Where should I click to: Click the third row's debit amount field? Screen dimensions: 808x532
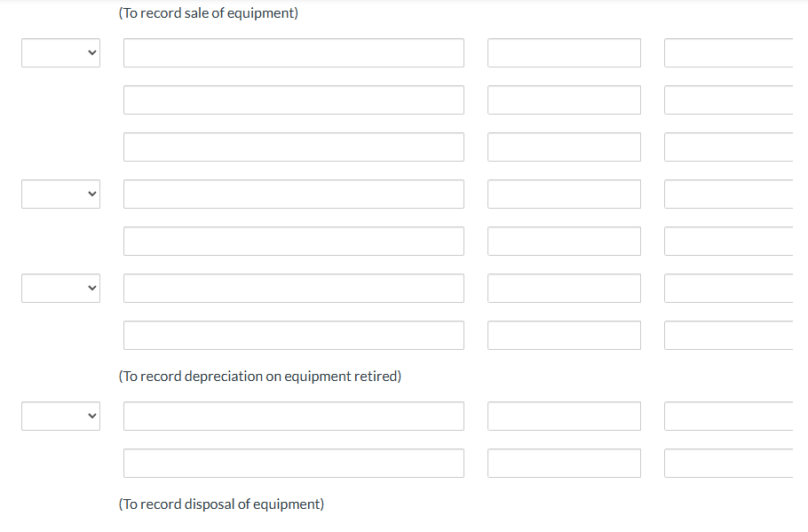pos(564,147)
